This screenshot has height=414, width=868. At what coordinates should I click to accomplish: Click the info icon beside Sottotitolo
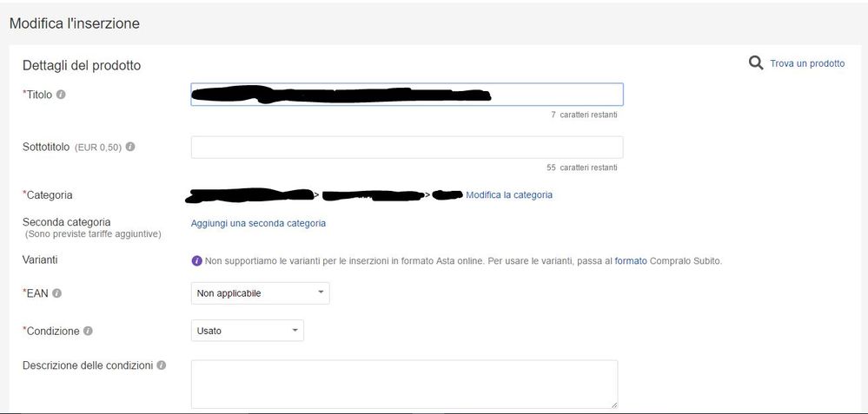pos(130,147)
